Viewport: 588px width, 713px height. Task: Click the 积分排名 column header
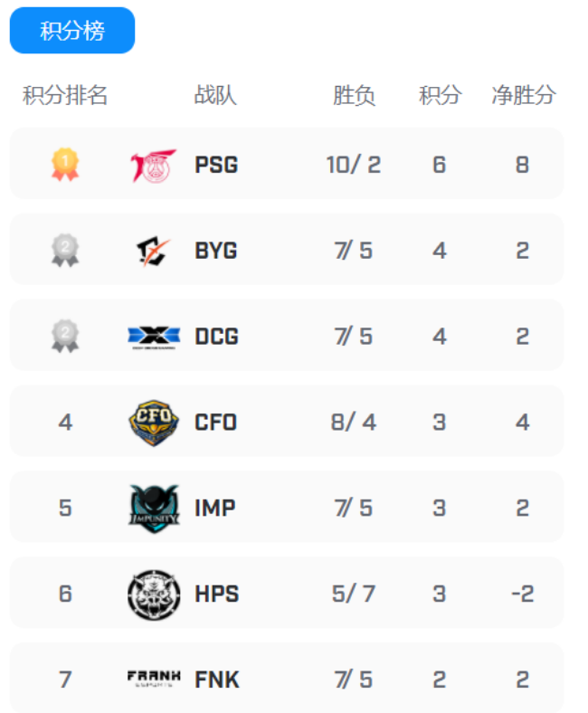pyautogui.click(x=65, y=95)
